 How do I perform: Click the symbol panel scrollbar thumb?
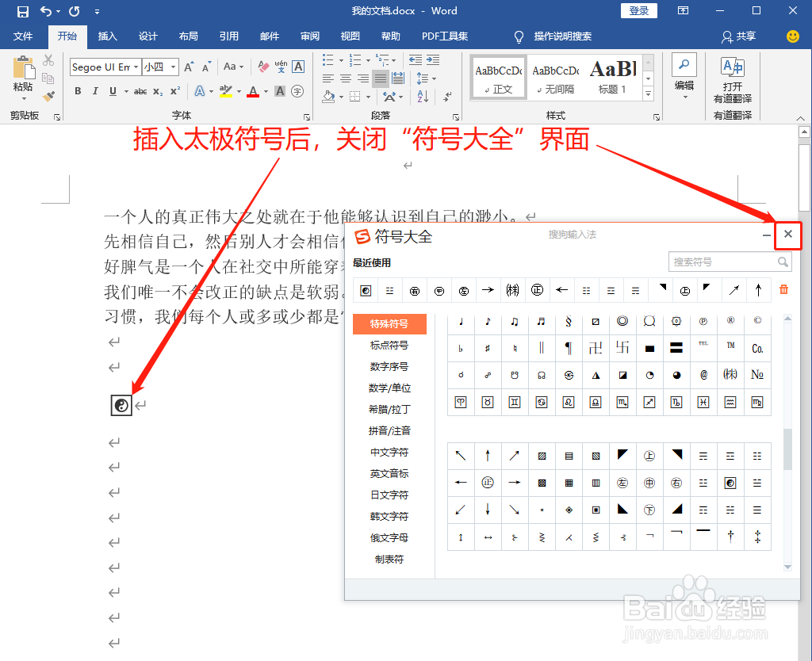787,449
